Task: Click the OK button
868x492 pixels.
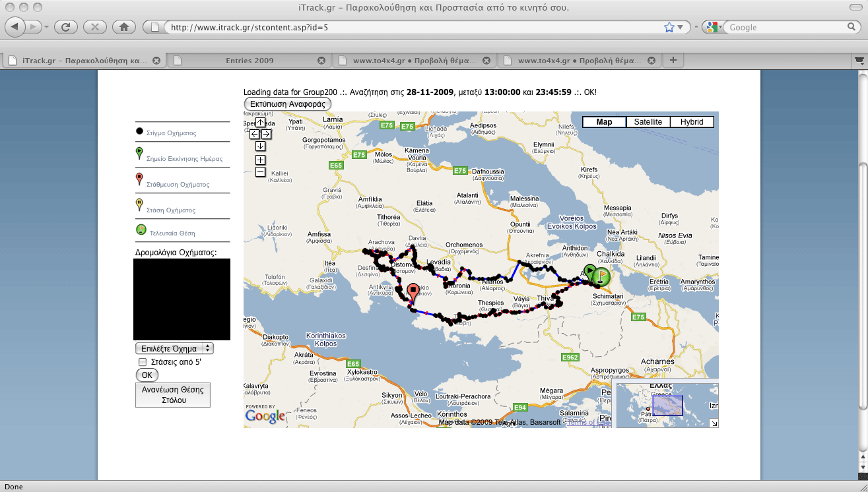Action: (x=147, y=375)
